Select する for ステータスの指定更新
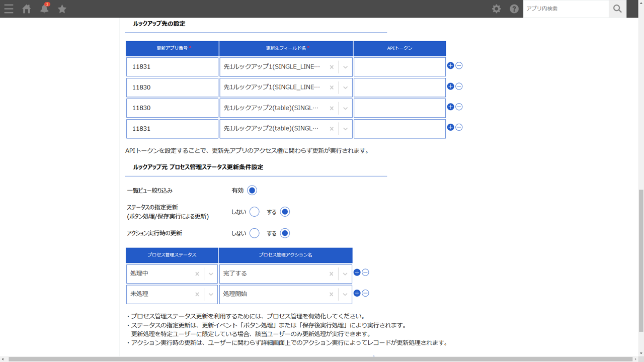The height and width of the screenshot is (362, 644). 285,212
